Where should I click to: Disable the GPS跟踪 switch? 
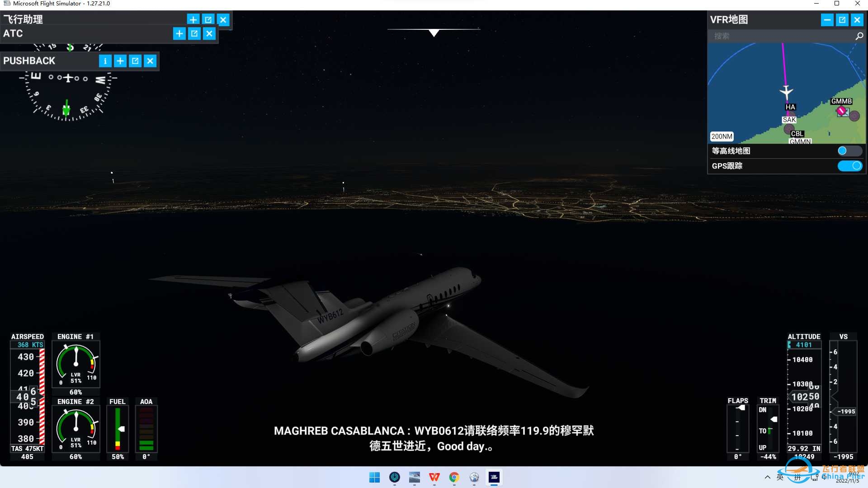850,166
